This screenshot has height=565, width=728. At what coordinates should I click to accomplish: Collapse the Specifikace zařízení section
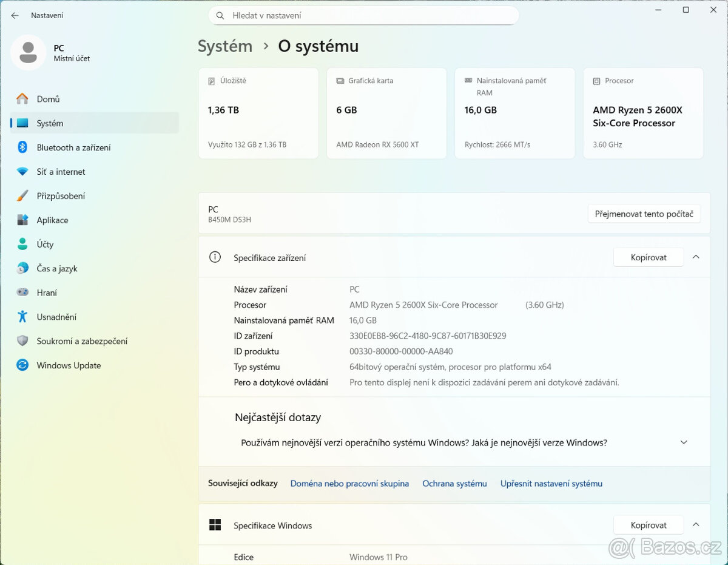[696, 257]
